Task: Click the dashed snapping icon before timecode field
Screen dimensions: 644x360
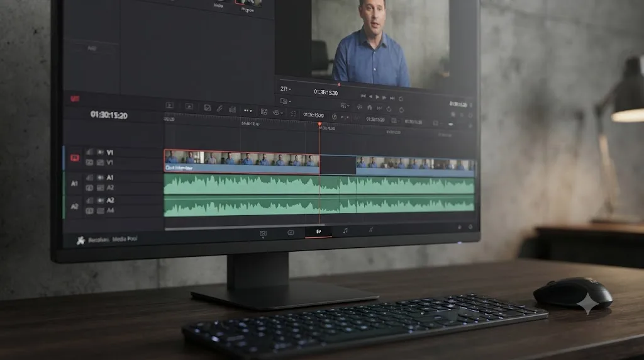Action: [293, 113]
